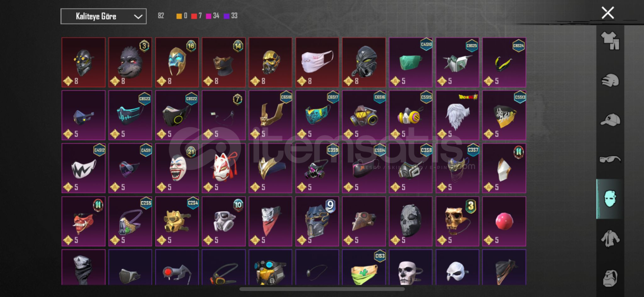Select the pink cloth face mask
This screenshot has width=644, height=297.
click(x=317, y=62)
